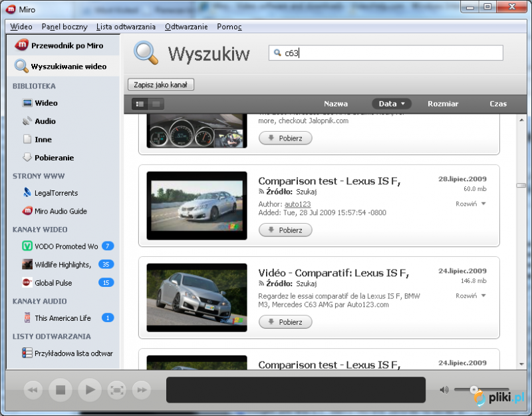Click the next track button
Image resolution: width=532 pixels, height=416 pixels.
click(142, 390)
